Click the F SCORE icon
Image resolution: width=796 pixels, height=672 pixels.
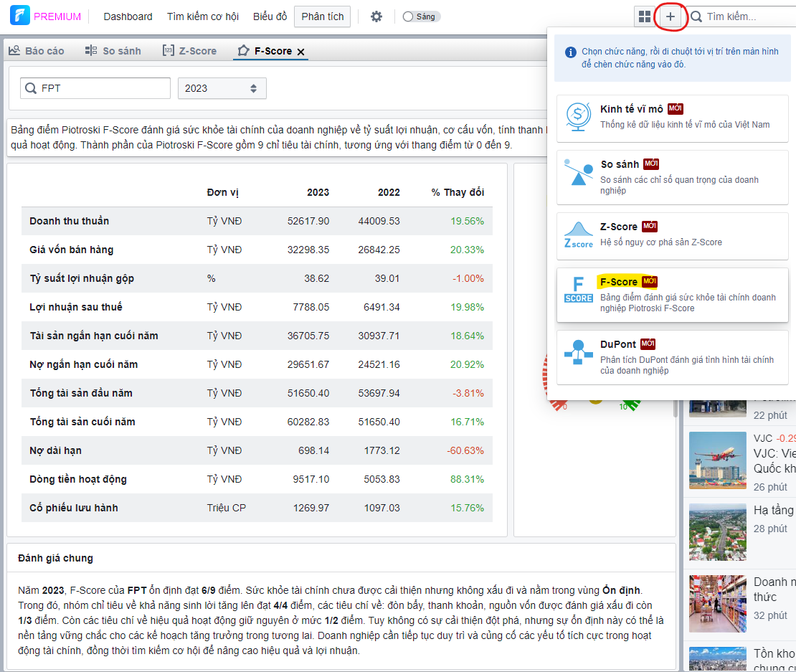coord(578,290)
